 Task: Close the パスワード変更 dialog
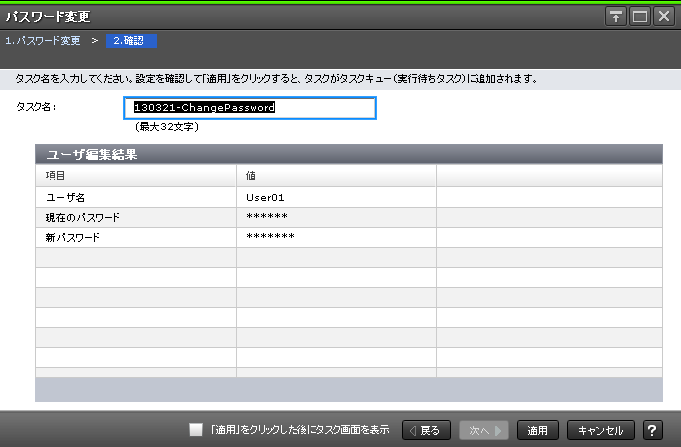[664, 17]
